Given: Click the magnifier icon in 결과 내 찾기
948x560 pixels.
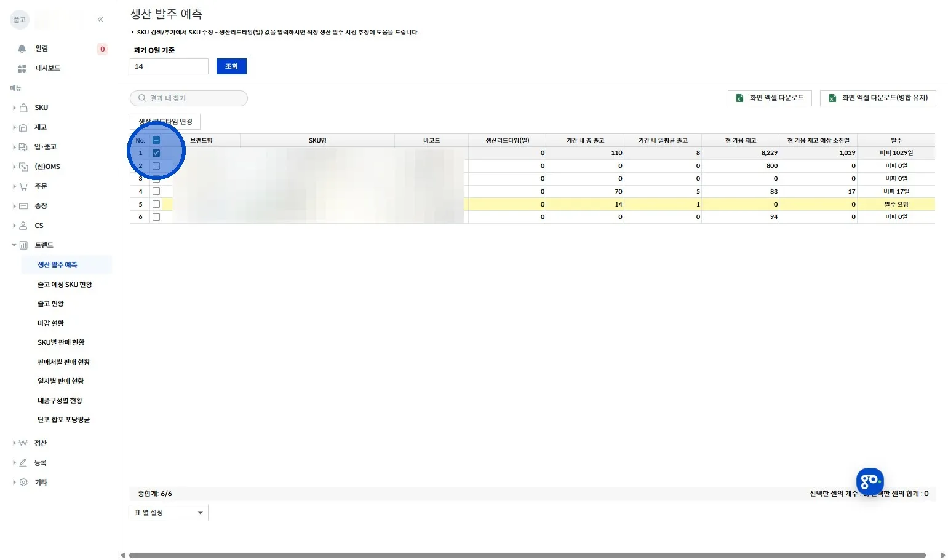Looking at the screenshot, I should [142, 98].
